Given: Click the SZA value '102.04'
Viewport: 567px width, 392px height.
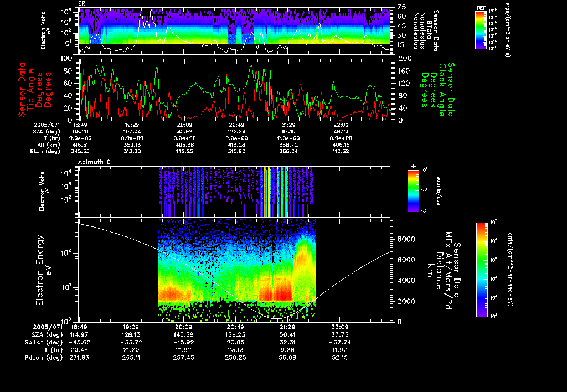Looking at the screenshot, I should pyautogui.click(x=132, y=132).
